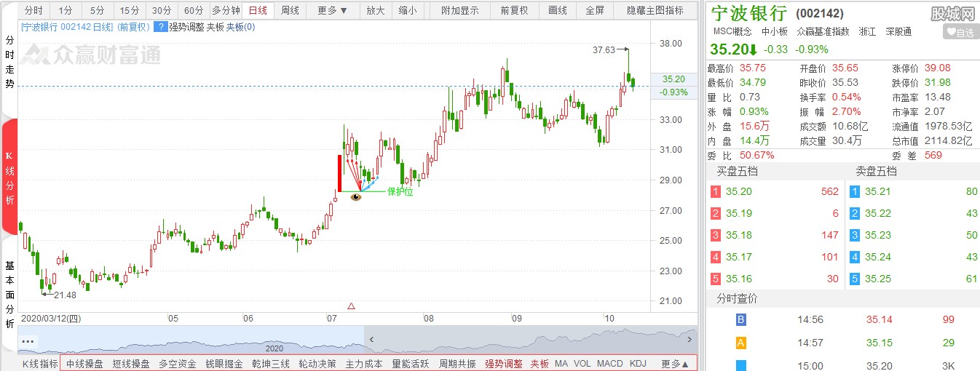This screenshot has width=980, height=371.
Task: Click right chevron on timeline navigator
Action: (x=689, y=340)
